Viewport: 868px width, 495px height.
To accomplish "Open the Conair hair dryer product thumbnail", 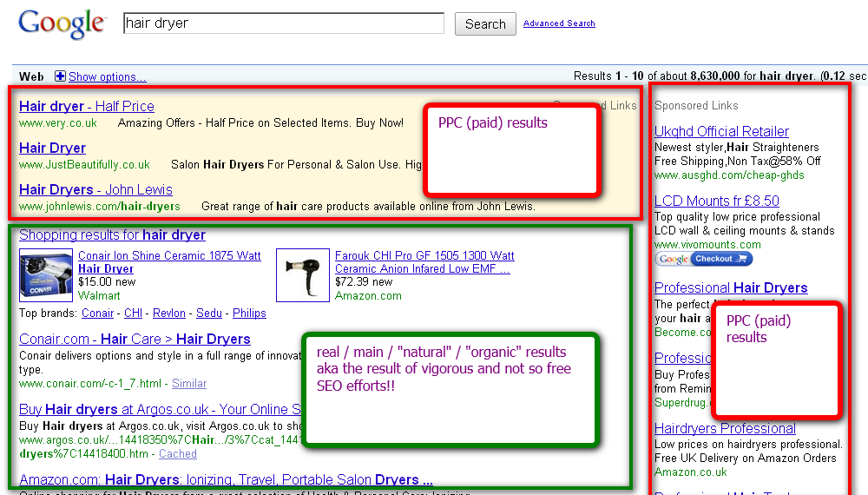I will (46, 274).
